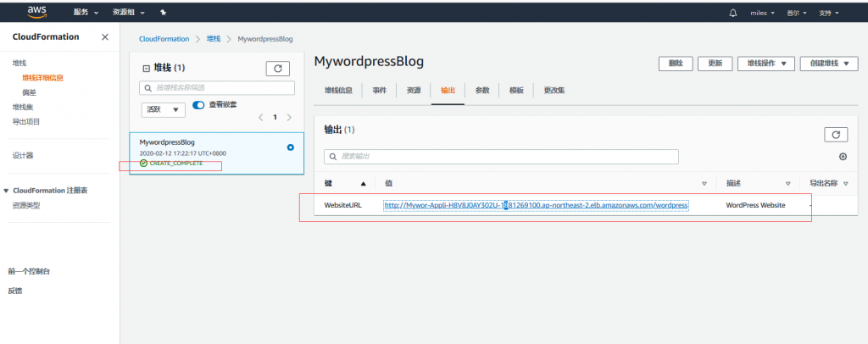Open 导出项目 in the sidebar
The height and width of the screenshot is (344, 868).
click(26, 122)
